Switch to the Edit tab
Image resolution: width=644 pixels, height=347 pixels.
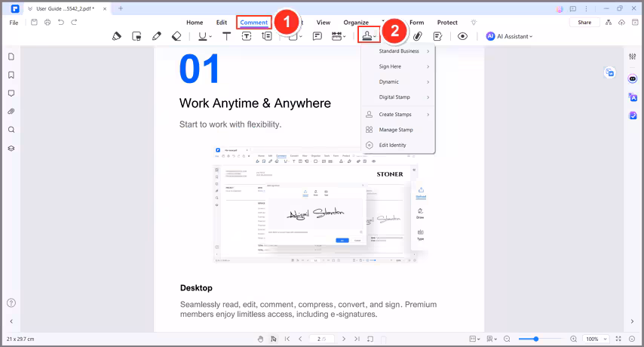click(x=222, y=23)
